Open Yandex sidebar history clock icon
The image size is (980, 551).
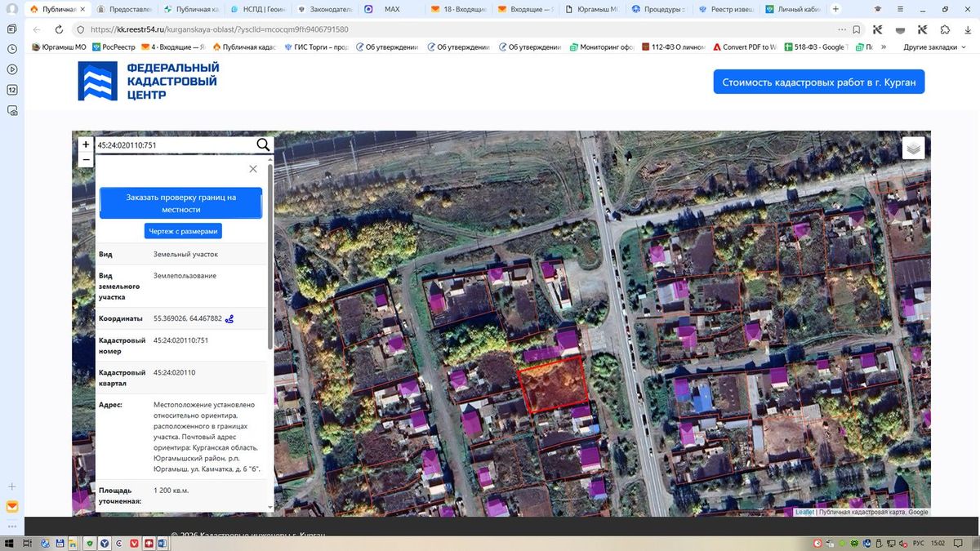(x=12, y=48)
